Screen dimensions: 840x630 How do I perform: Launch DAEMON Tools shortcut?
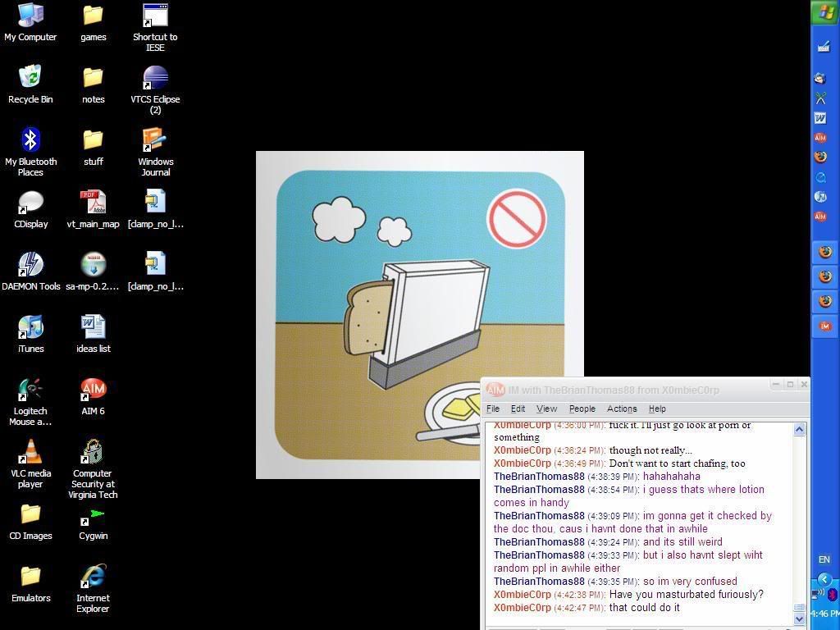[30, 272]
